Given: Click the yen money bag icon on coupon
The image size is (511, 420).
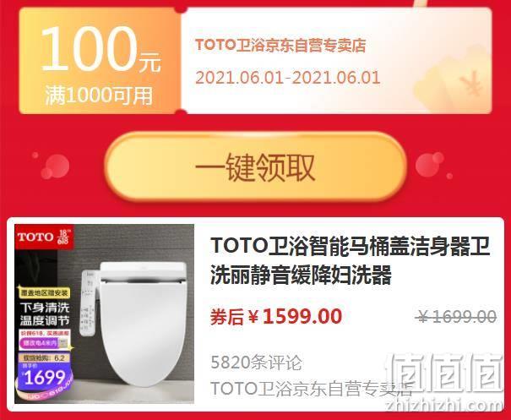Looking at the screenshot, I should point(454,82).
